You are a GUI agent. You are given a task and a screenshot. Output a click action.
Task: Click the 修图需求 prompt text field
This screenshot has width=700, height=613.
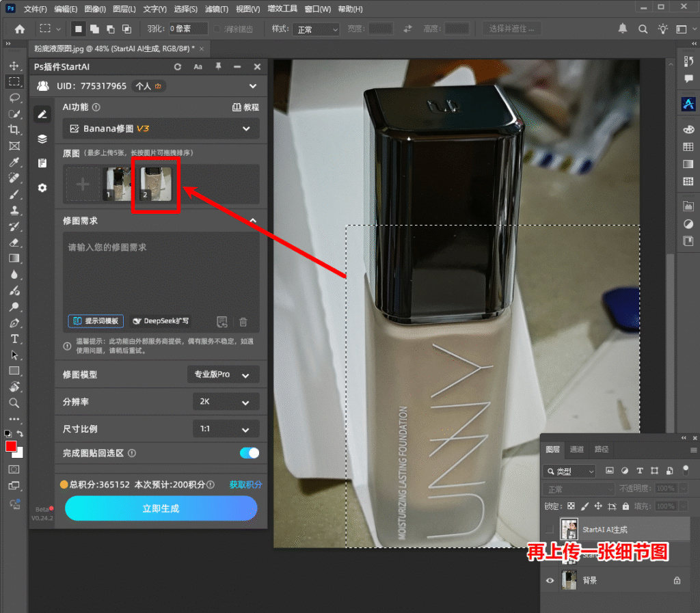pyautogui.click(x=161, y=272)
